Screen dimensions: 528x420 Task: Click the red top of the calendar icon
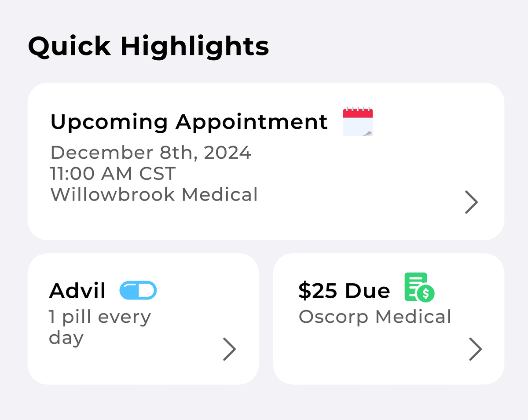[358, 113]
